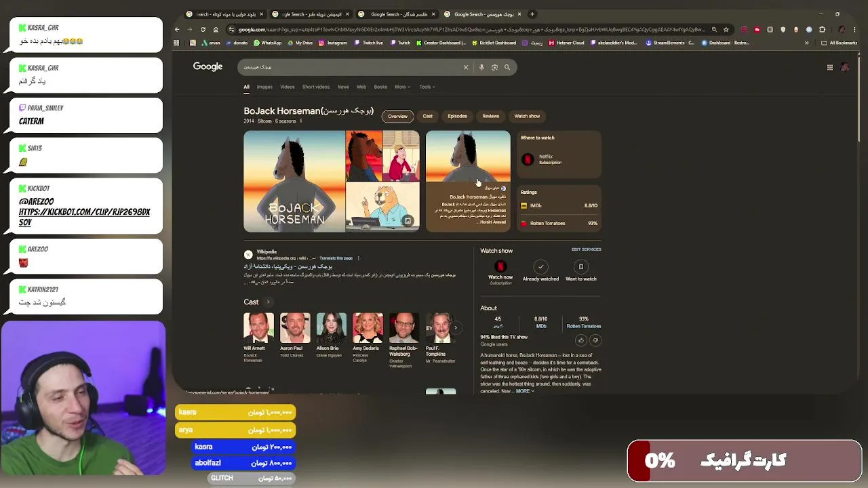Open Alison Brie cast photo

[x=332, y=327]
